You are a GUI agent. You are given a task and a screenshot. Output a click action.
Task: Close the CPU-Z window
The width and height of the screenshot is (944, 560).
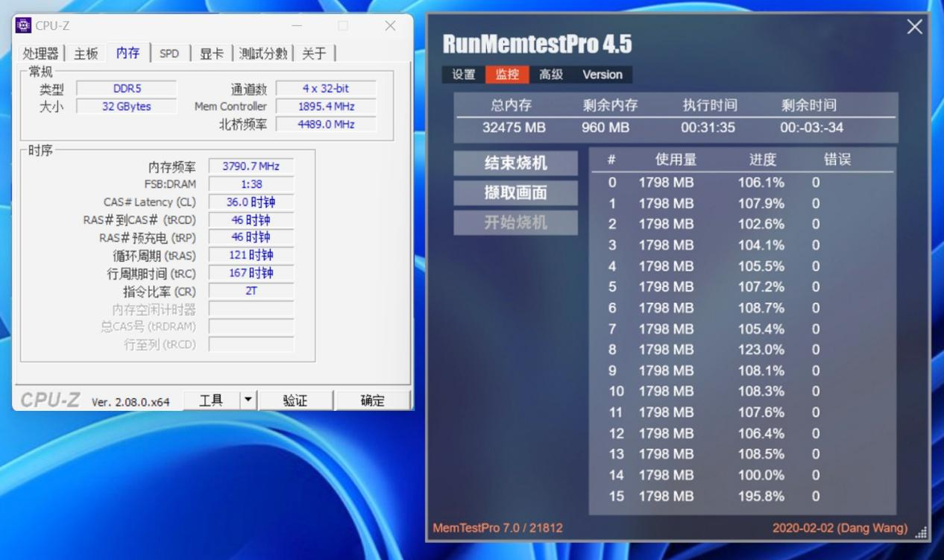coord(390,26)
